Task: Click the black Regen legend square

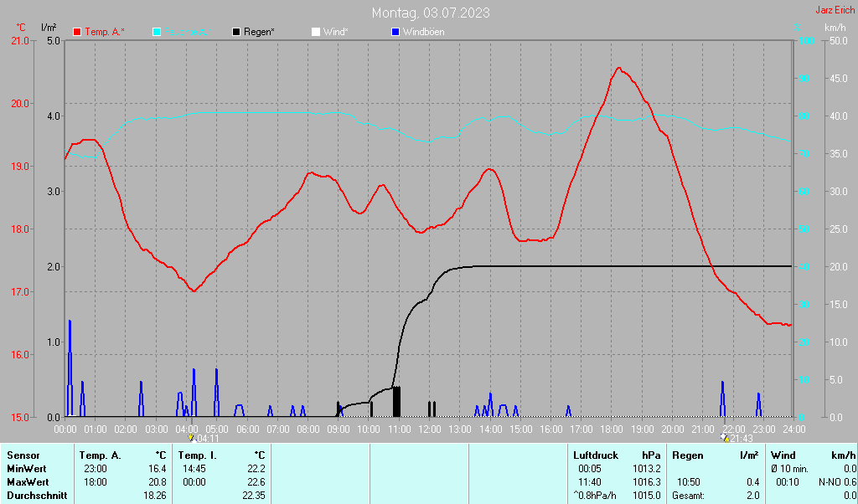Action: click(237, 32)
